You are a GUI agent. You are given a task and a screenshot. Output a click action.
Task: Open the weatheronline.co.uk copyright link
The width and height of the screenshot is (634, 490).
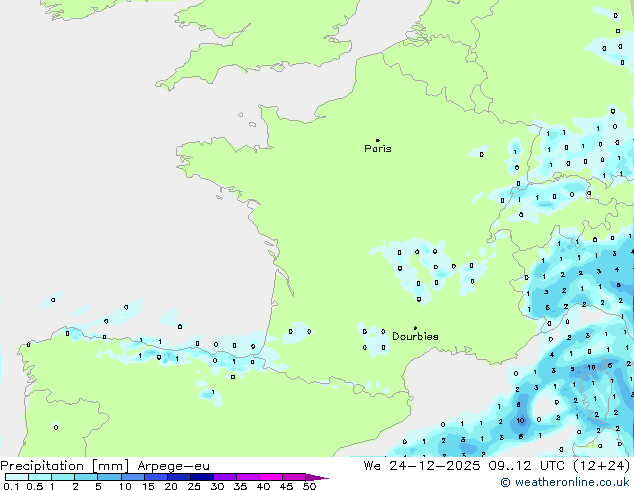click(565, 482)
